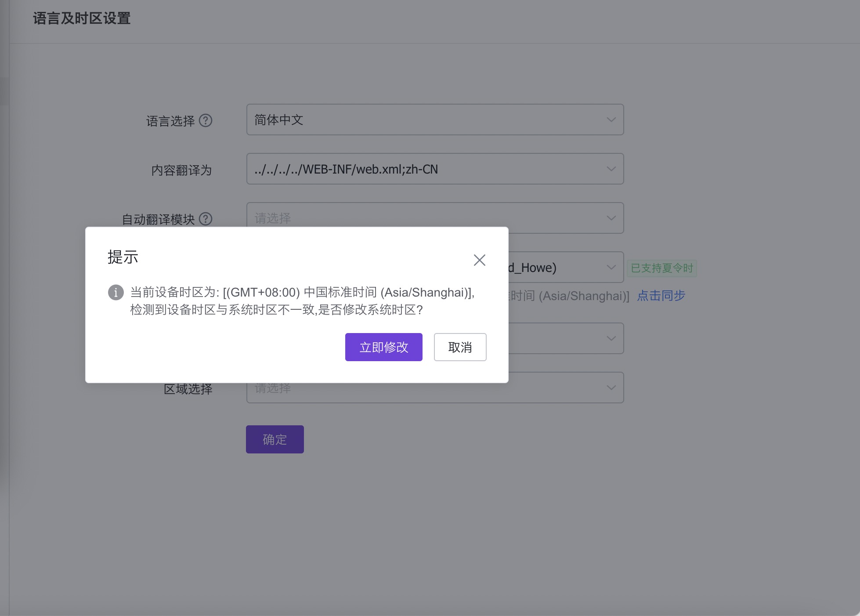Click chevron of dropdown above 区域选择
Image resolution: width=860 pixels, height=616 pixels.
[611, 338]
